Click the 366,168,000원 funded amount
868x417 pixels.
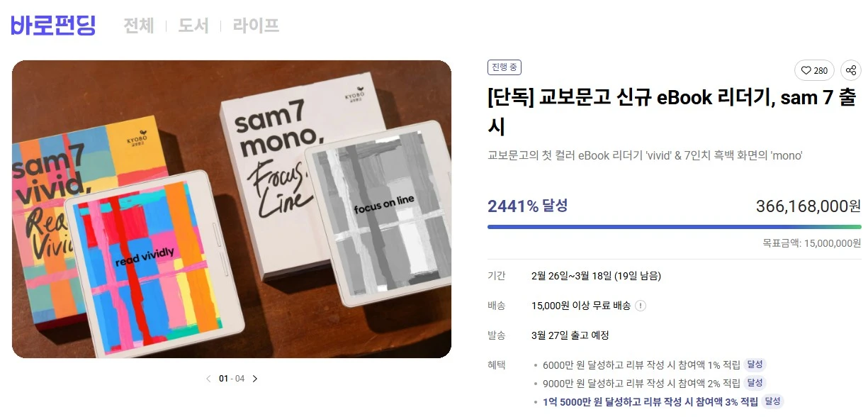pyautogui.click(x=808, y=206)
